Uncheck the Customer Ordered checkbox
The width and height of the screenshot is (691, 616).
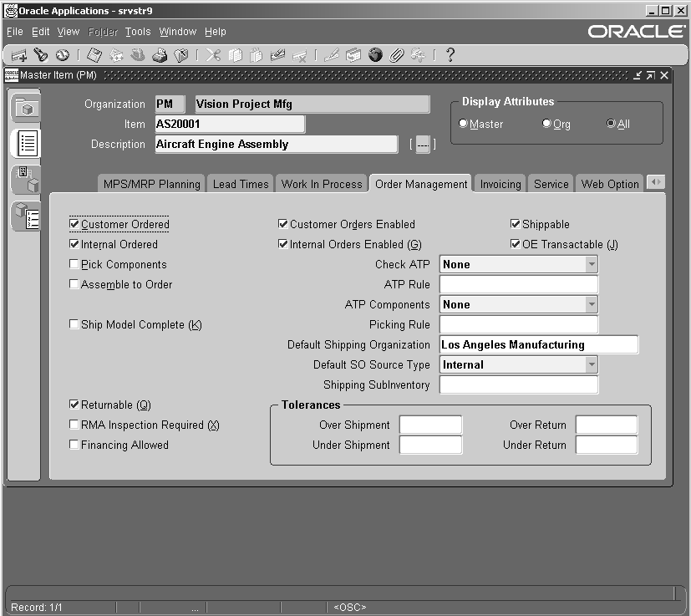tap(74, 223)
